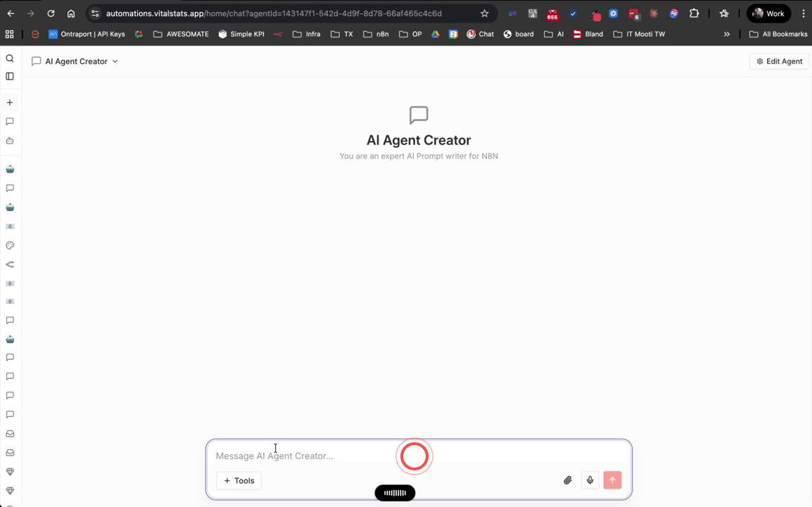The image size is (812, 507).
Task: Open the Tools menu below the message box
Action: click(x=239, y=480)
